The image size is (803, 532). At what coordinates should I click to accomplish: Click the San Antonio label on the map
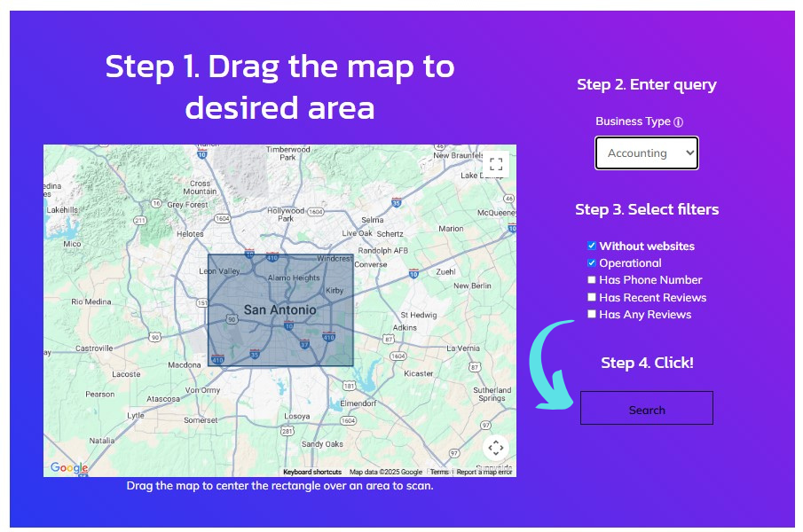click(279, 310)
